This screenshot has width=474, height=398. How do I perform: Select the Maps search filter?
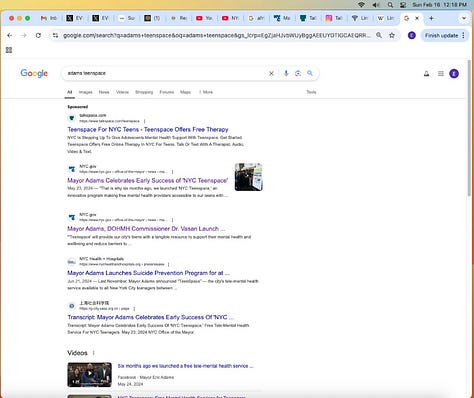185,92
